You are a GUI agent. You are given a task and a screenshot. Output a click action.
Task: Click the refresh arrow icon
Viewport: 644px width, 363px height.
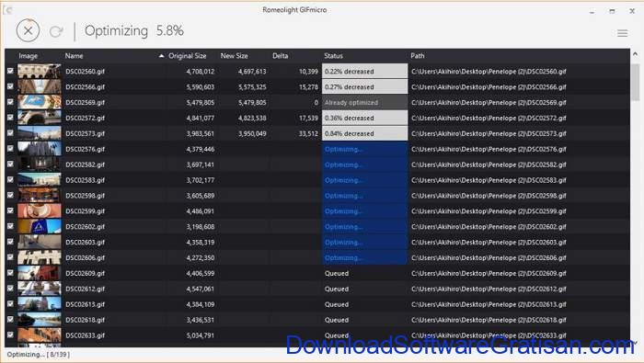pyautogui.click(x=56, y=31)
